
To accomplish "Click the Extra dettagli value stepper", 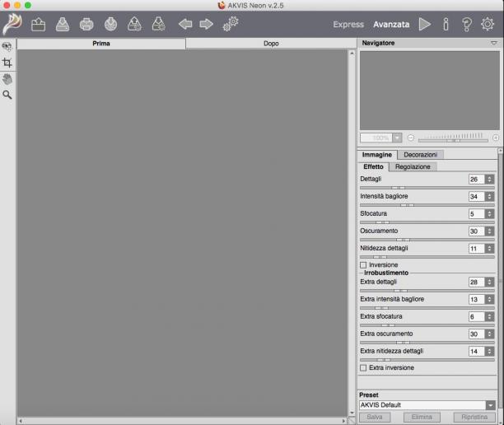I will click(x=489, y=283).
